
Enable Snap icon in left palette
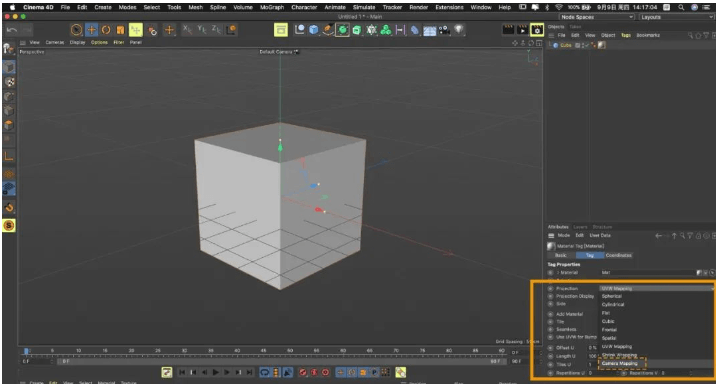(9, 208)
